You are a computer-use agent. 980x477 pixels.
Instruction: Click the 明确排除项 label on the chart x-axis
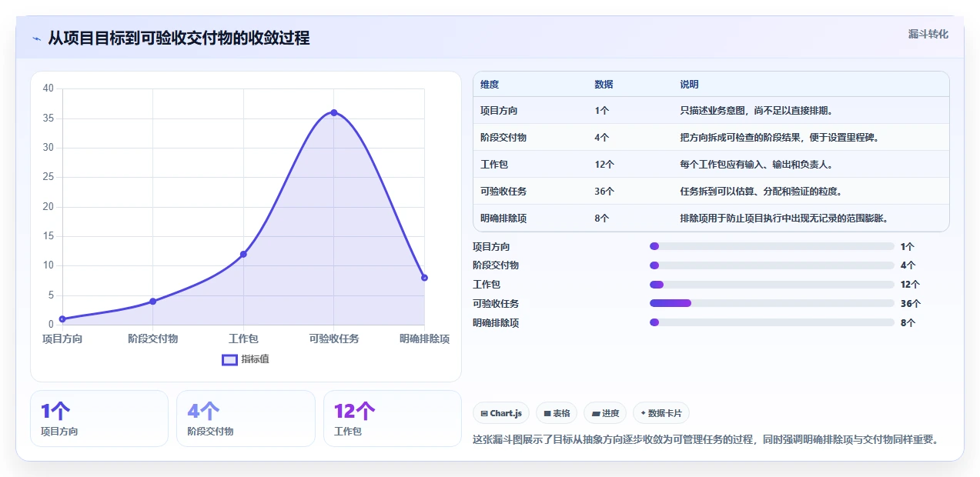[424, 339]
